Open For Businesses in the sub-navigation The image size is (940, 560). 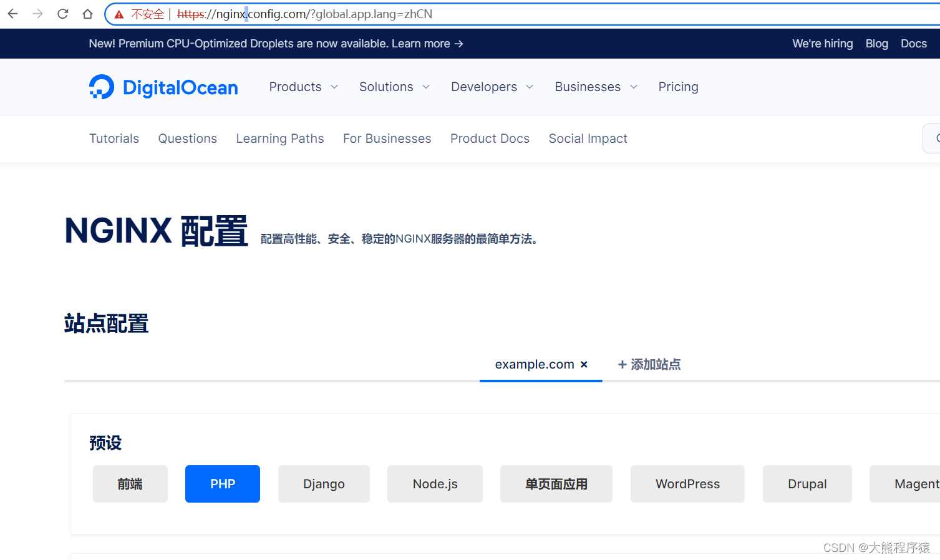[387, 138]
